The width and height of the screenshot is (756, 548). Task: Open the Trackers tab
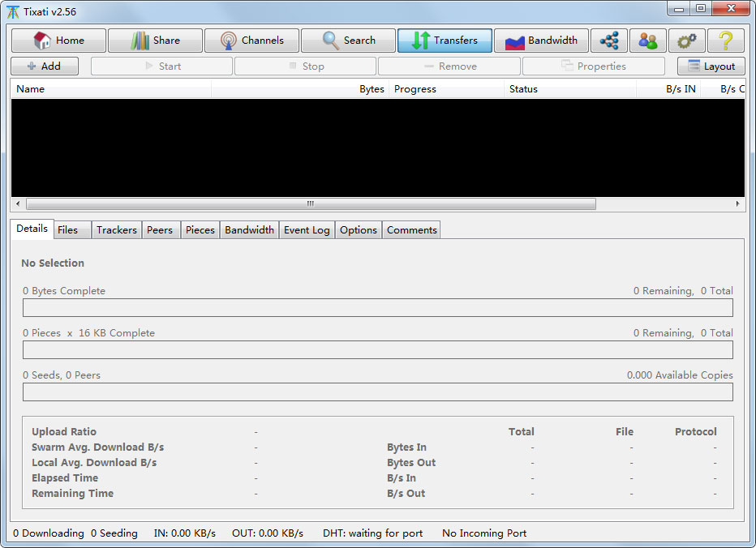[117, 230]
